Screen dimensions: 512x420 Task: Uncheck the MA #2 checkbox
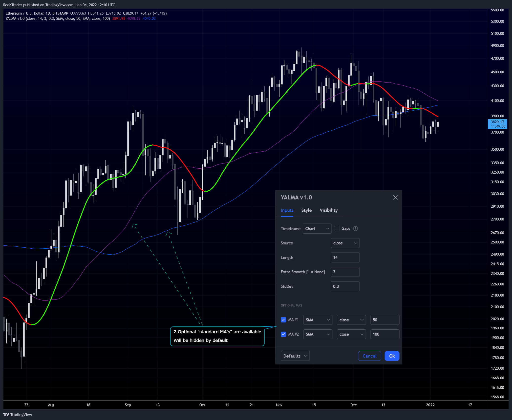click(283, 334)
